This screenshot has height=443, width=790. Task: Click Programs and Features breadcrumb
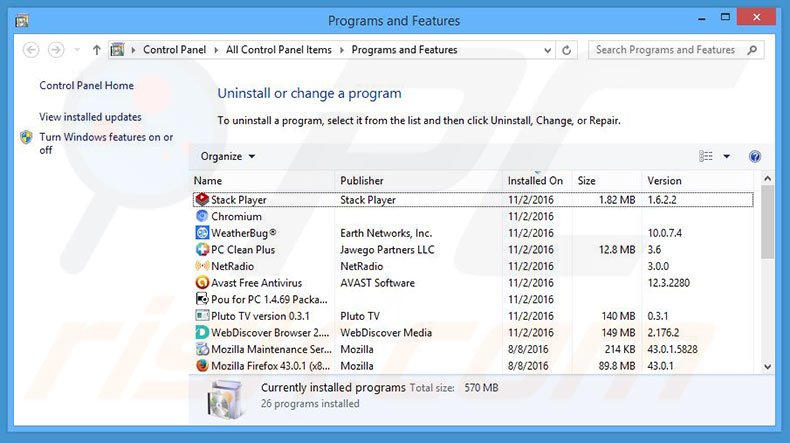(405, 50)
